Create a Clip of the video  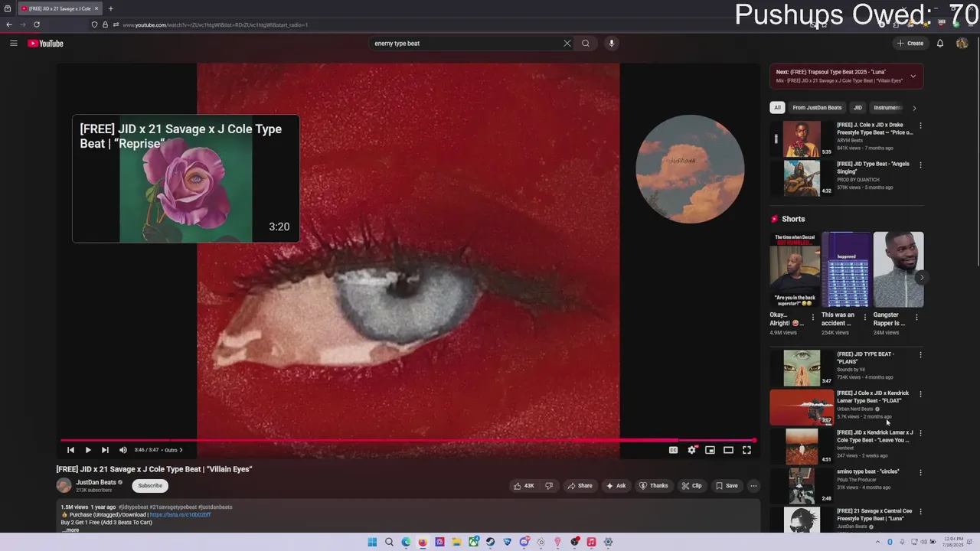click(691, 485)
